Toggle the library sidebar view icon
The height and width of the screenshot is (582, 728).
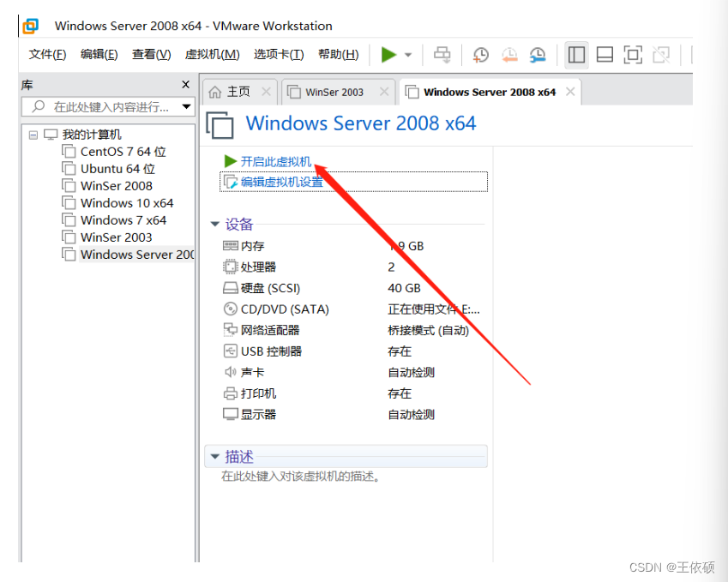click(x=576, y=55)
